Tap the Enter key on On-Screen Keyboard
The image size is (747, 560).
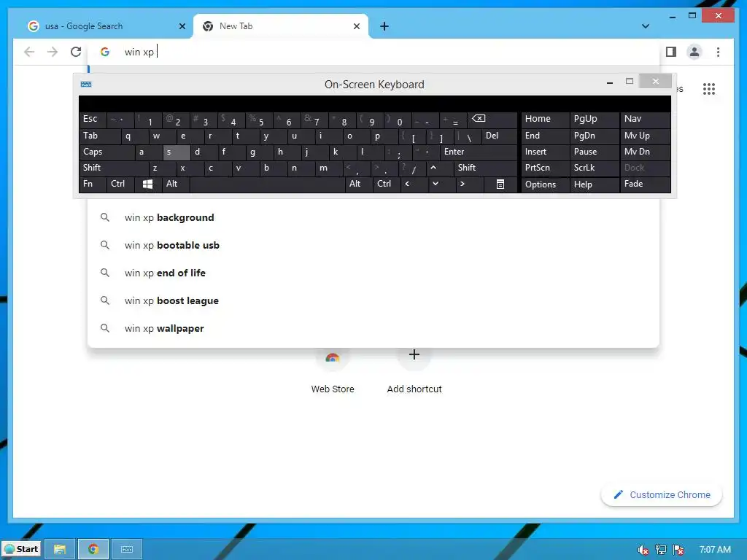point(479,152)
